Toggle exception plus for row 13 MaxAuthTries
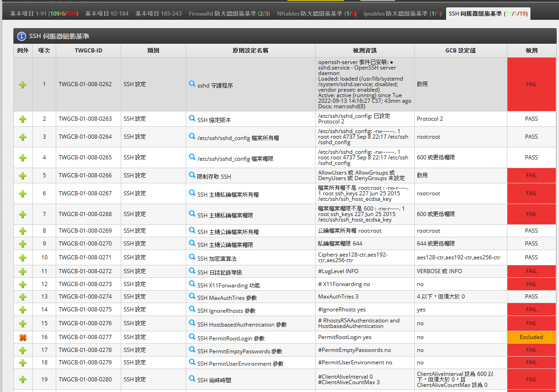The width and height of the screenshot is (559, 392). click(23, 297)
